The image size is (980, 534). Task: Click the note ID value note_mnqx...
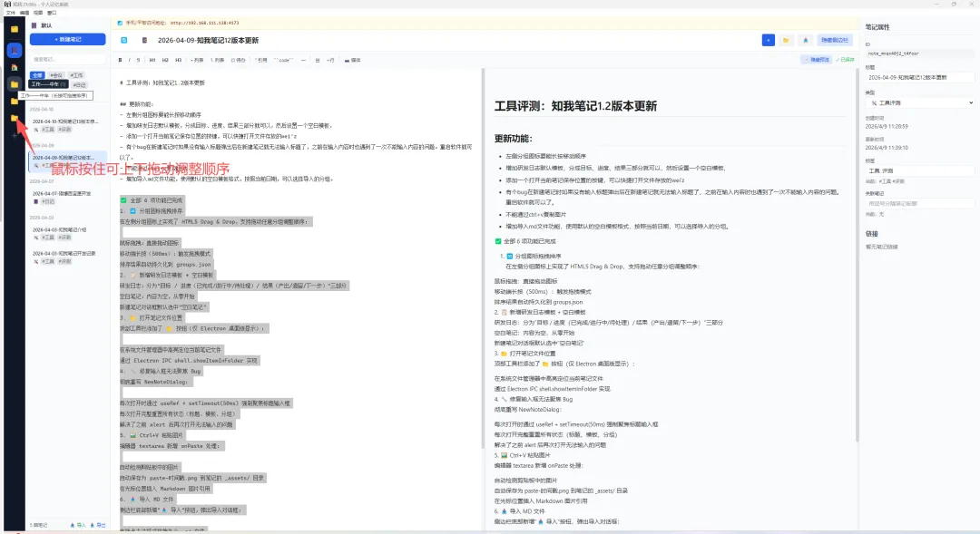[x=893, y=53]
